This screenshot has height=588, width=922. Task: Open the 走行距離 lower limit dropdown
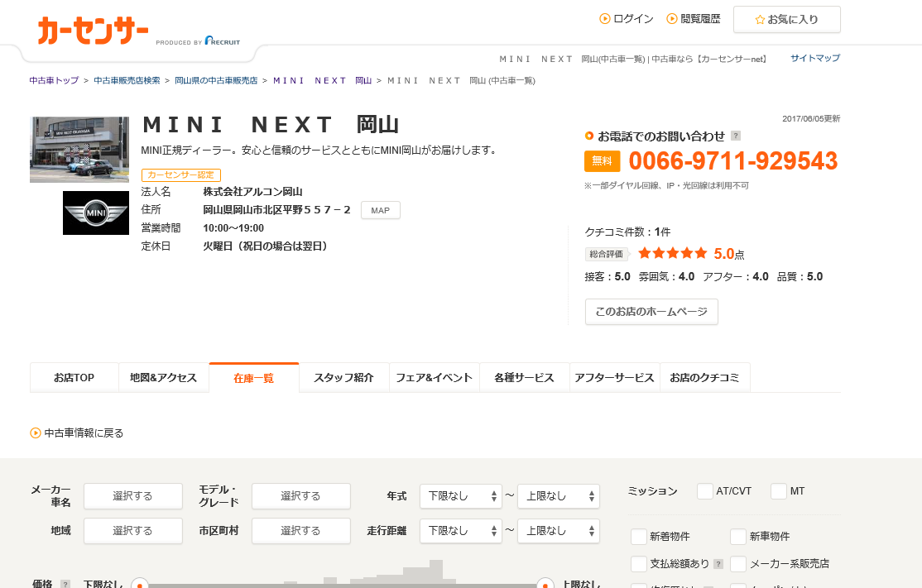[x=461, y=531]
